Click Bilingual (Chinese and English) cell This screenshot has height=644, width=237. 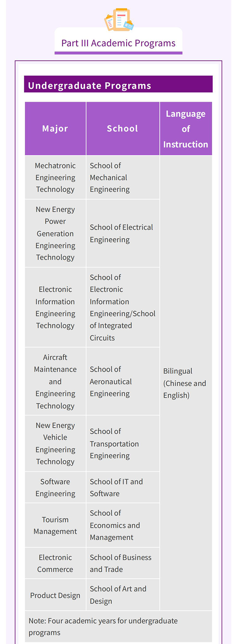click(x=186, y=383)
